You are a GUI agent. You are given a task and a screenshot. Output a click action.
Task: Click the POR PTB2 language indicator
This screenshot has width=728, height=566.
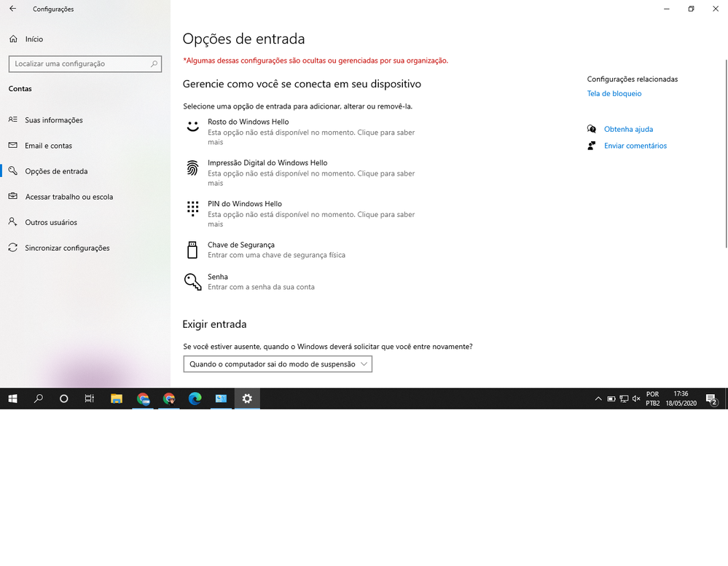[652, 398]
